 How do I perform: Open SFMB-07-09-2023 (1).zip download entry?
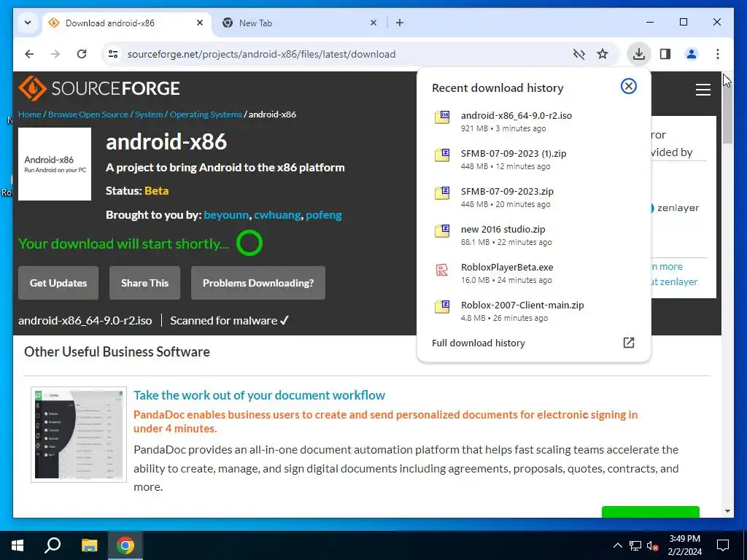tap(533, 160)
